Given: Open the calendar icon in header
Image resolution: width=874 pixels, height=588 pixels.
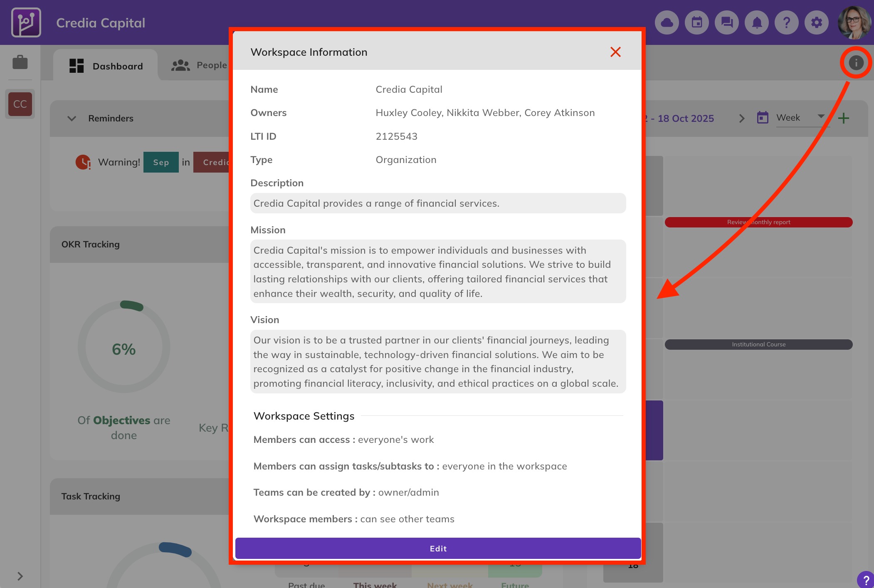Looking at the screenshot, I should (697, 22).
